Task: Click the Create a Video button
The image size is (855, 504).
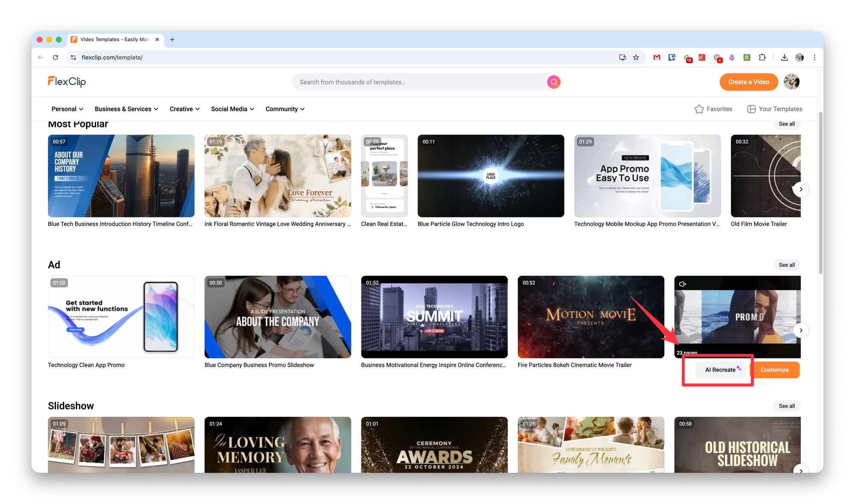Action: point(749,82)
